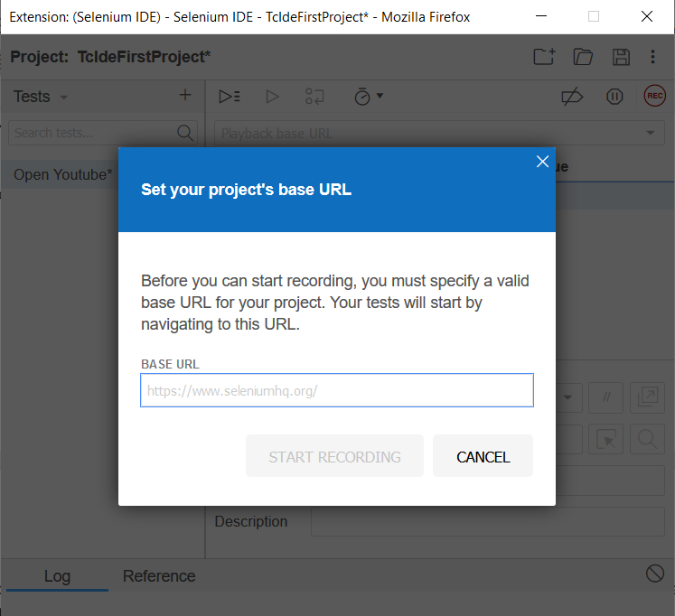
Task: Clear the log with circle-slash icon
Action: point(655,574)
